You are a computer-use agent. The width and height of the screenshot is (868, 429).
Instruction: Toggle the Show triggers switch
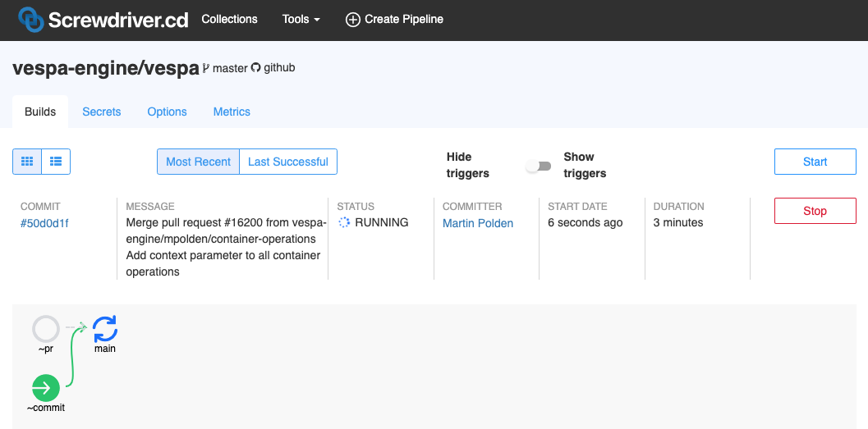[x=539, y=166]
